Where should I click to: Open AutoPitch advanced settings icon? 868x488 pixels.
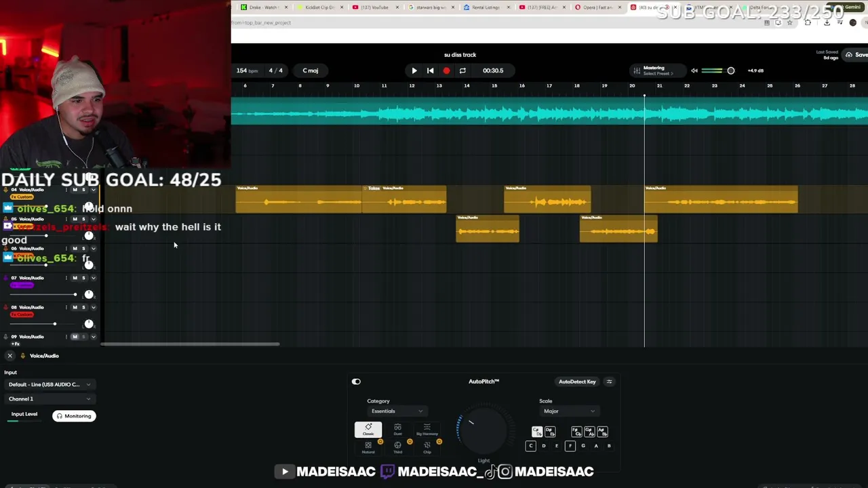[x=609, y=382]
